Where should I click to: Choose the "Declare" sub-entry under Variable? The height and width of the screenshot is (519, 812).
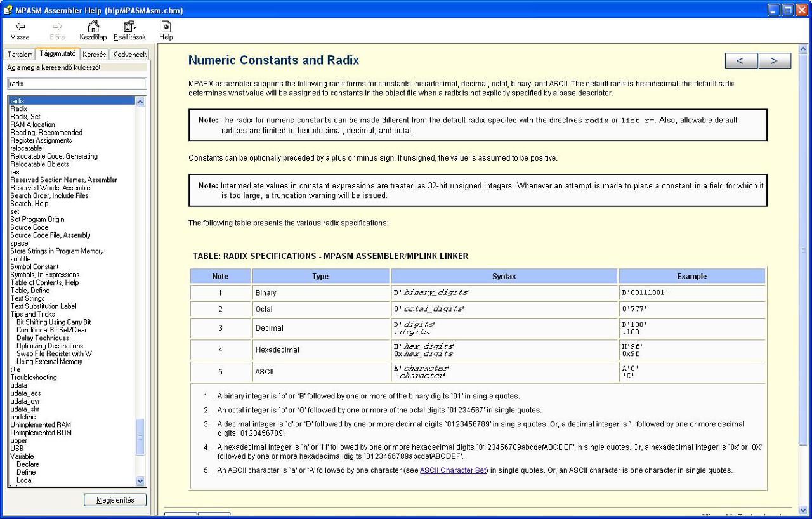coord(28,464)
